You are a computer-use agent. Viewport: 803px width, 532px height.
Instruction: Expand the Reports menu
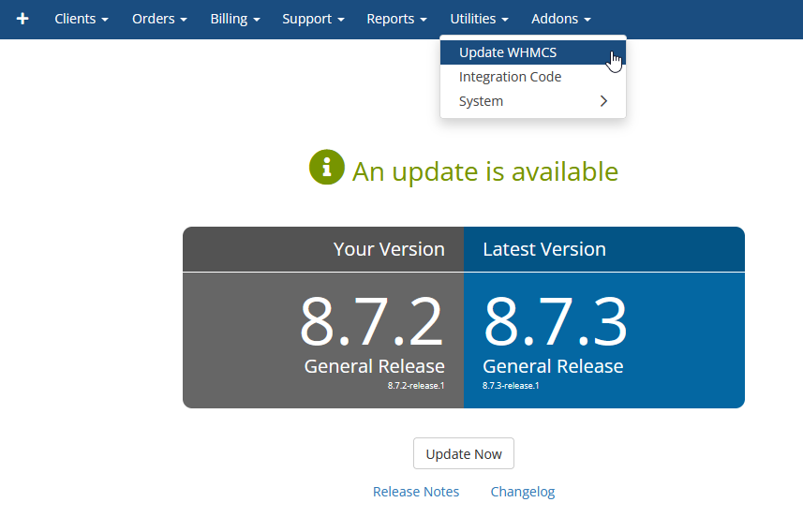(396, 19)
